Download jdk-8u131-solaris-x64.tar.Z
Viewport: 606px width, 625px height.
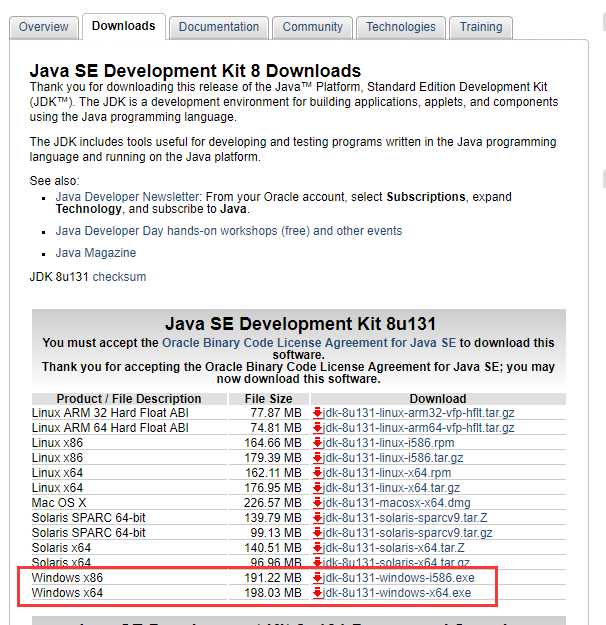(394, 548)
